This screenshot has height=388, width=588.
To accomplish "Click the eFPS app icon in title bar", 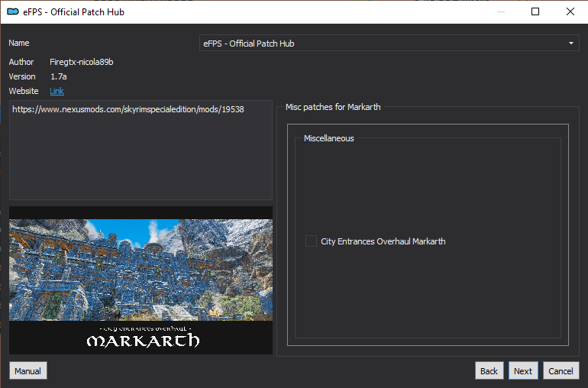I will [13, 11].
